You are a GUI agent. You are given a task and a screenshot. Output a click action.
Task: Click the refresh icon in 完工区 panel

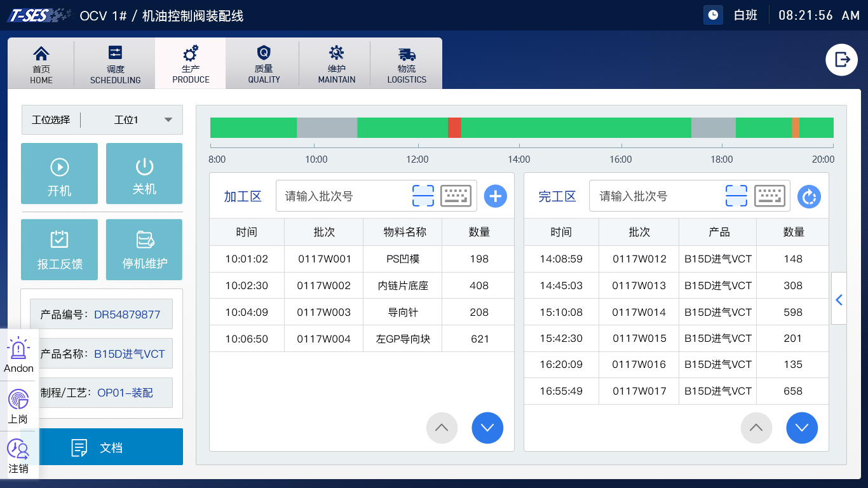tap(809, 196)
